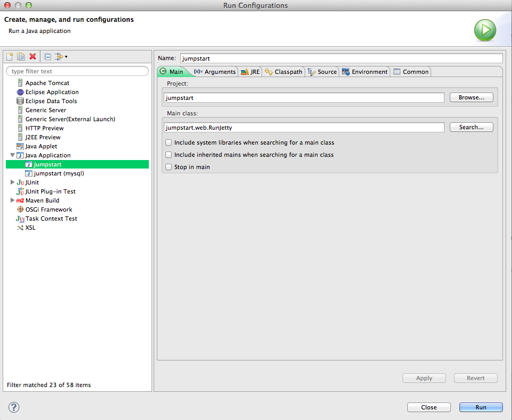Click the Generic Server icon
The image size is (512, 420).
pos(20,110)
